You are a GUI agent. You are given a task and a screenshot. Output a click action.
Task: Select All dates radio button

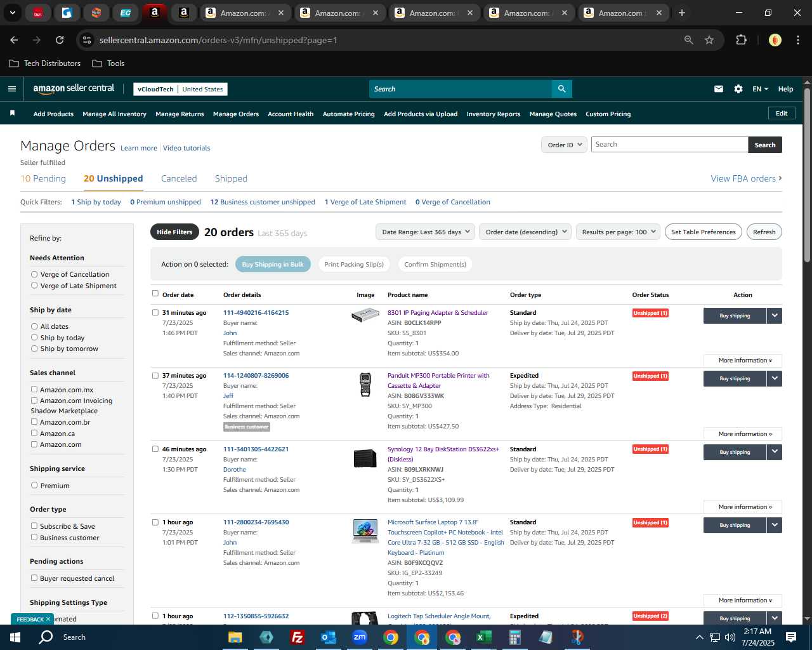point(34,326)
